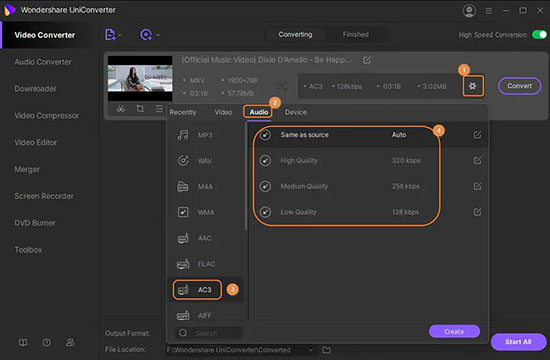550x360 pixels.
Task: Select Low Quality 128 kbps preset
Action: (x=368, y=212)
